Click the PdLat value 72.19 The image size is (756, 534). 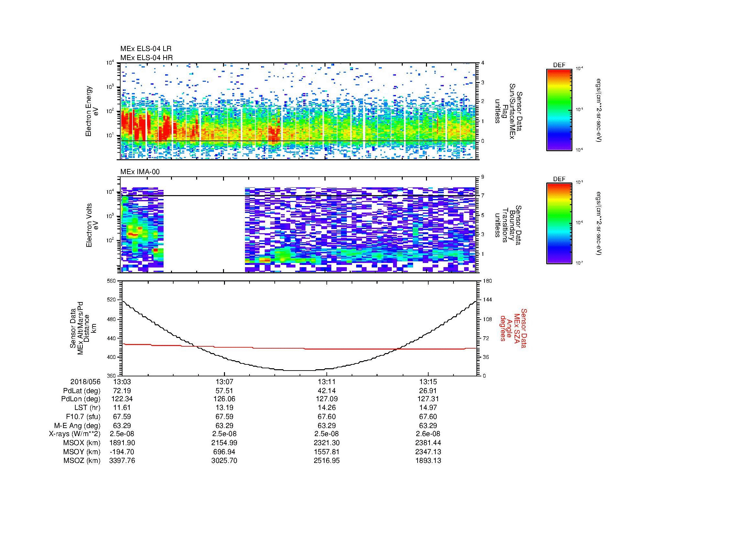click(122, 391)
